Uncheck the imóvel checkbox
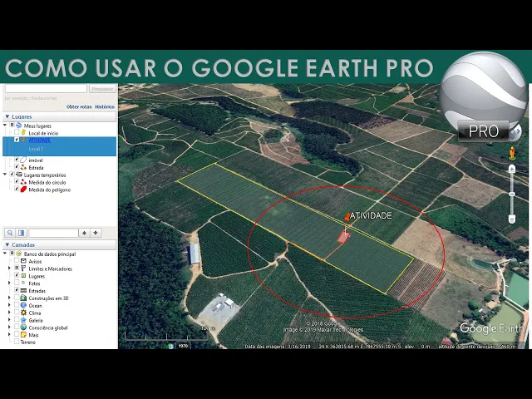This screenshot has height=399, width=532. [17, 160]
